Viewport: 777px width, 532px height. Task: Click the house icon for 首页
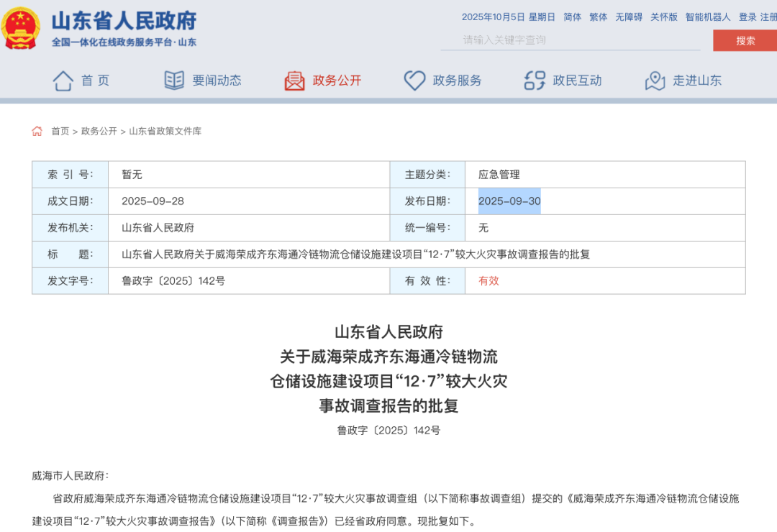(63, 81)
